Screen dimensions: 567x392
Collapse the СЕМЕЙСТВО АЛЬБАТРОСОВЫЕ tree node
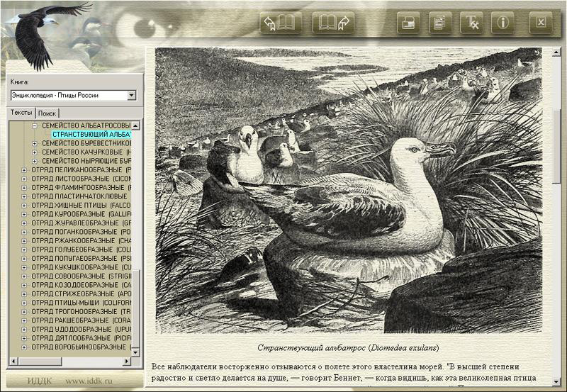(x=35, y=125)
